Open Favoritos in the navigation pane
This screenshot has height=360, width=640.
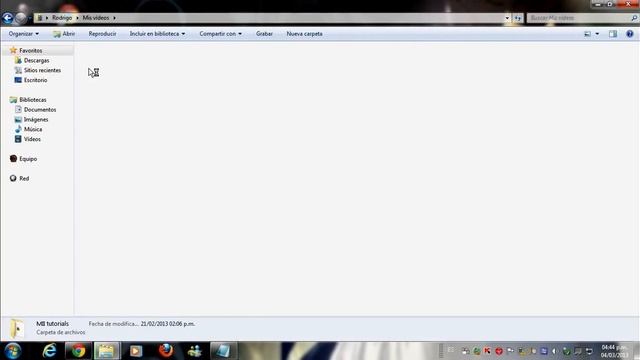[31, 51]
